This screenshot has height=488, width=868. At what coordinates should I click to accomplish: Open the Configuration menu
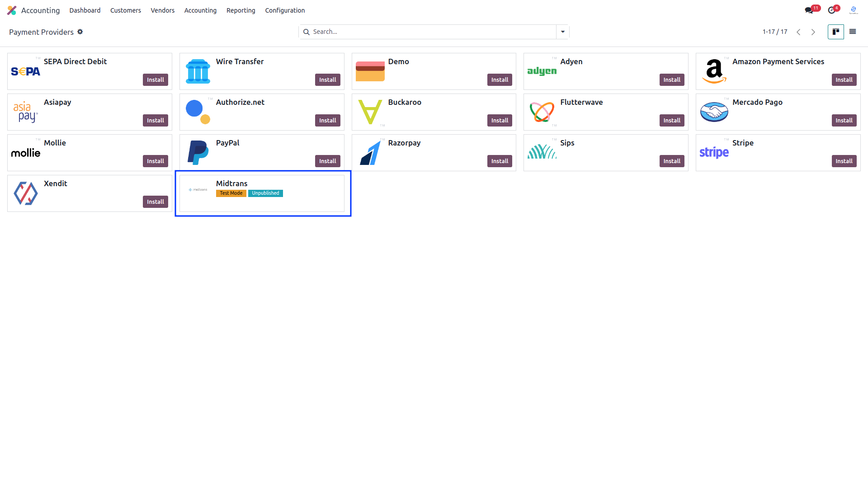(x=285, y=10)
